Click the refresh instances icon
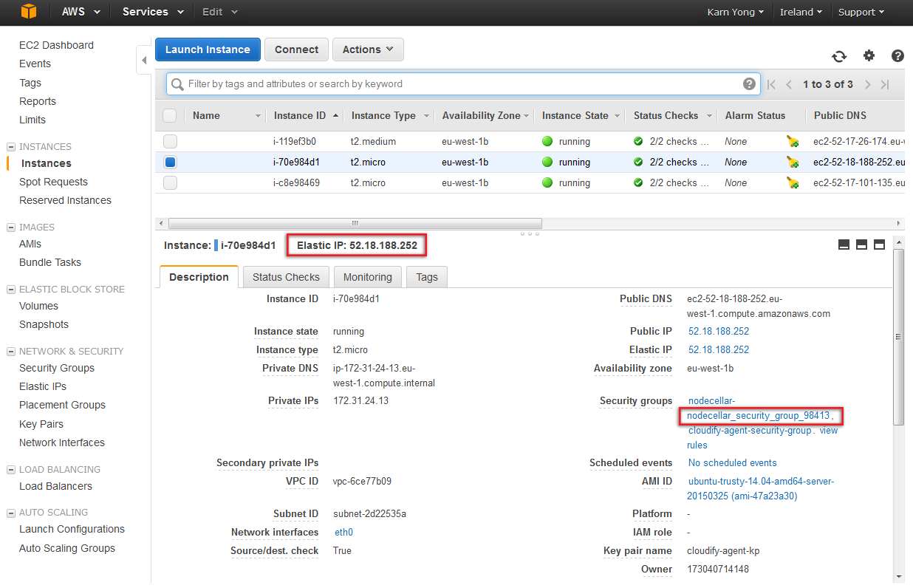This screenshot has width=913, height=588. [x=839, y=56]
